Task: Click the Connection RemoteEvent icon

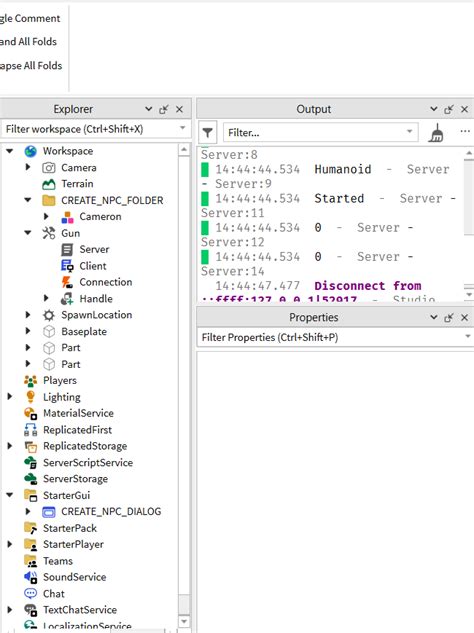Action: click(x=67, y=282)
